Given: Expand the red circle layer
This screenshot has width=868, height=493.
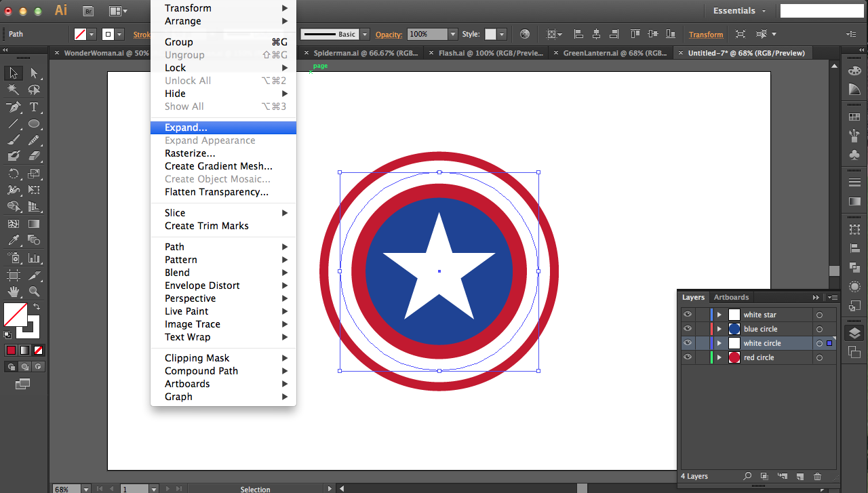Looking at the screenshot, I should click(x=719, y=357).
